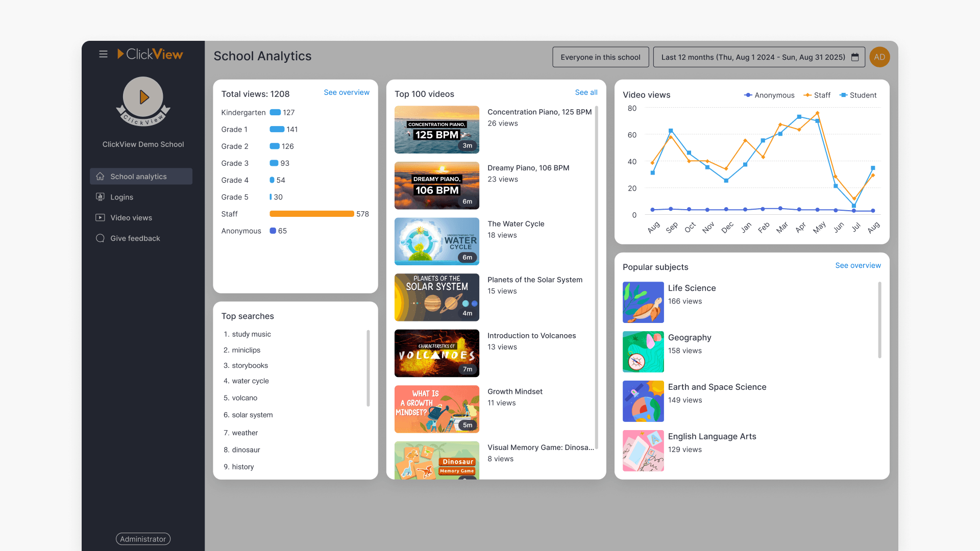Select the Give feedback speech bubble icon
980x551 pixels.
tap(100, 238)
